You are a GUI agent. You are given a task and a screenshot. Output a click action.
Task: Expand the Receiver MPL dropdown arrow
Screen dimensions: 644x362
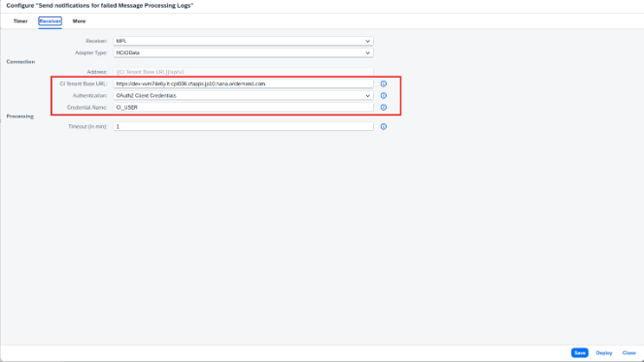(367, 41)
